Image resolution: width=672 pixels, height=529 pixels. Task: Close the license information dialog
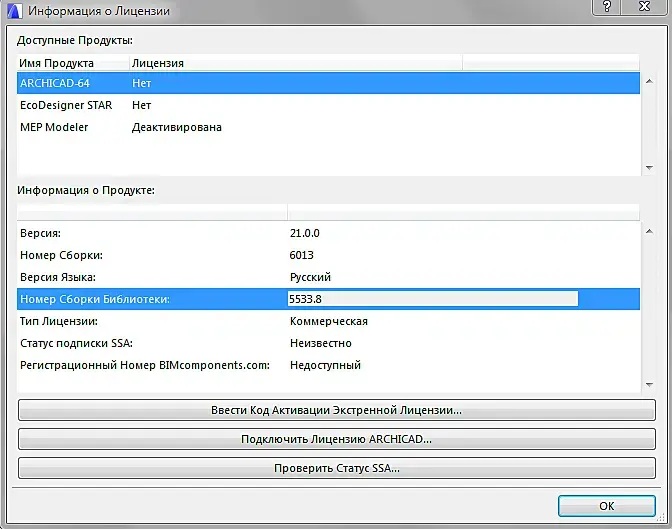[x=644, y=6]
